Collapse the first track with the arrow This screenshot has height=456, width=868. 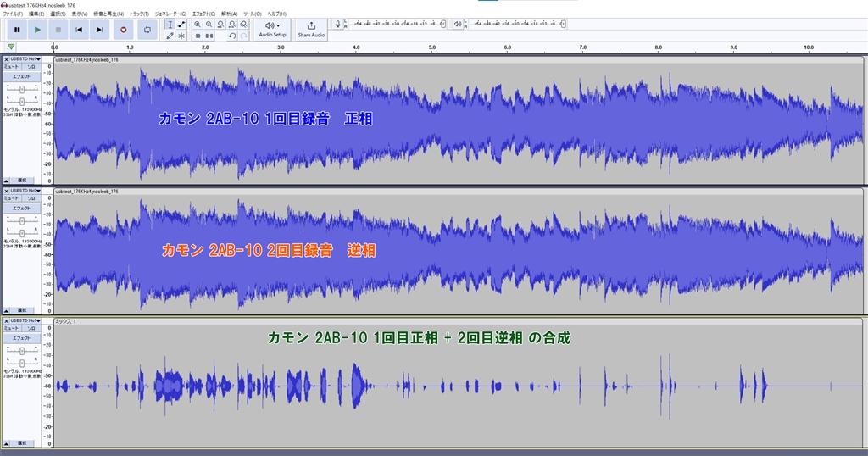click(7, 180)
